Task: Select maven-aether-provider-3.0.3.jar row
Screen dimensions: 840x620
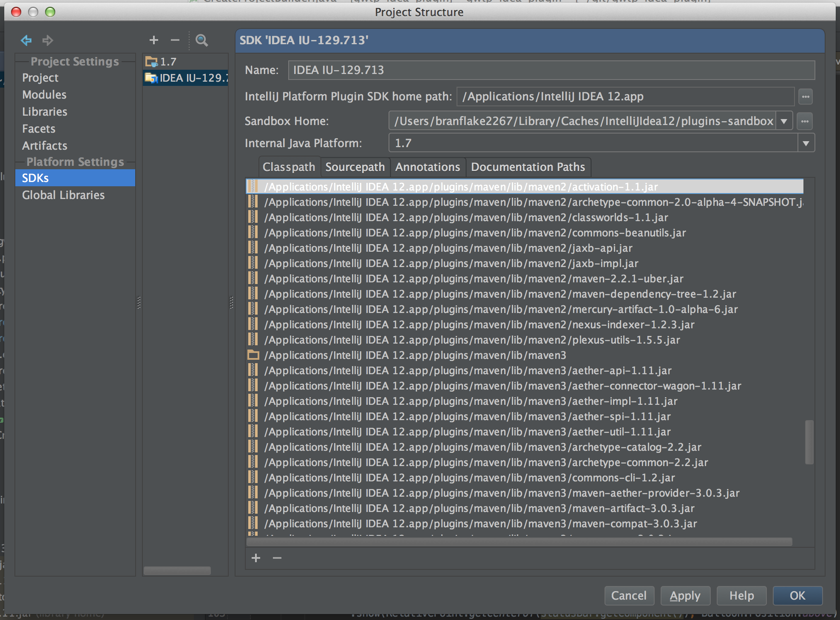Action: (x=525, y=493)
